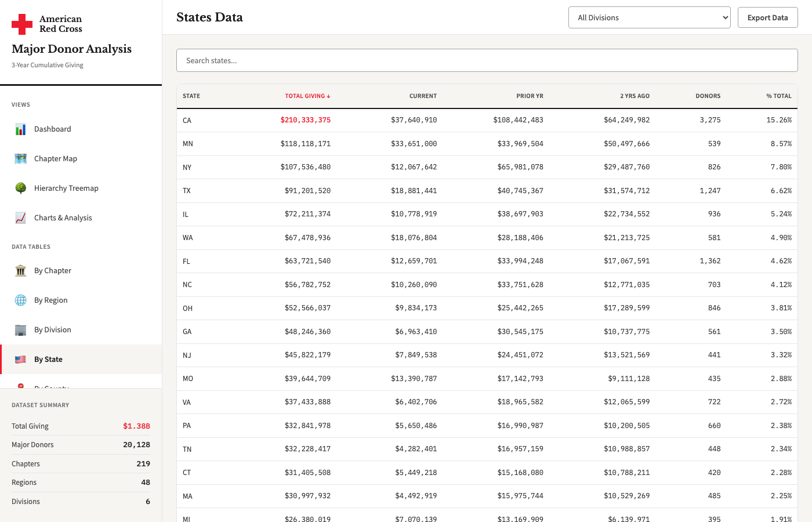Sort by % Total column header

pyautogui.click(x=779, y=96)
